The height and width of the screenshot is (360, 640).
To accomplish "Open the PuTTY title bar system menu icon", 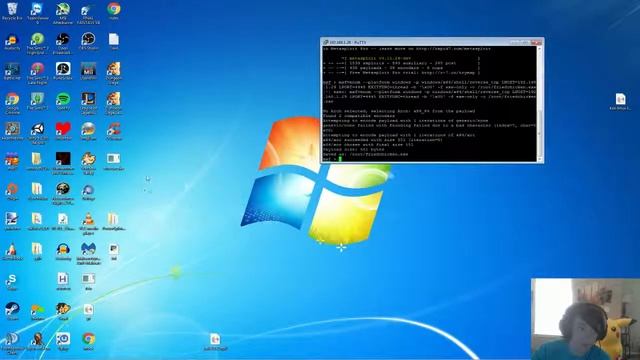I will click(326, 42).
